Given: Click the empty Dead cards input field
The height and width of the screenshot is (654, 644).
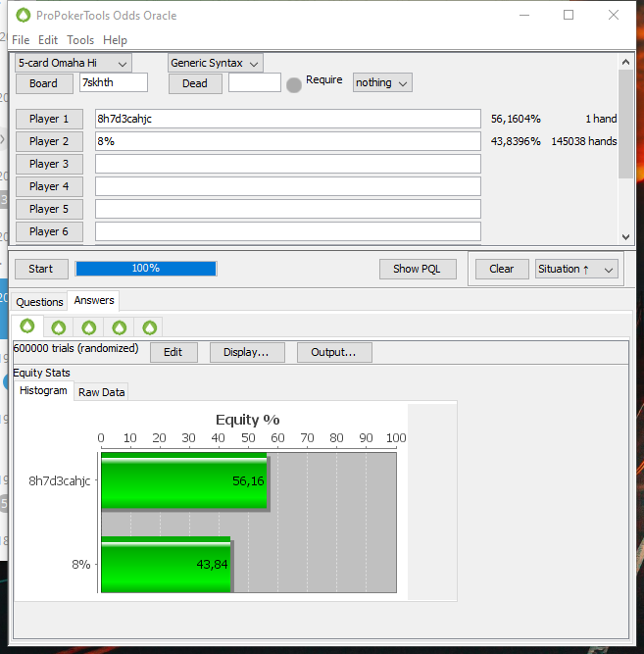Looking at the screenshot, I should (x=255, y=82).
